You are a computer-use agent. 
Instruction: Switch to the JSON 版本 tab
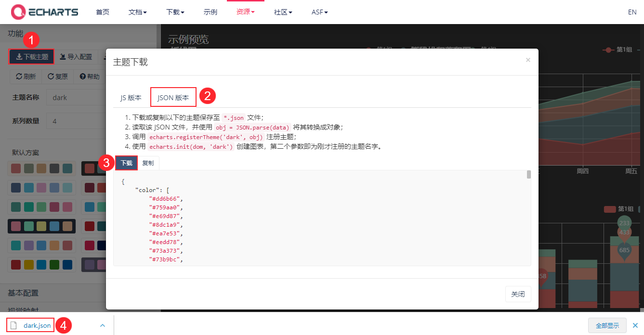[173, 98]
